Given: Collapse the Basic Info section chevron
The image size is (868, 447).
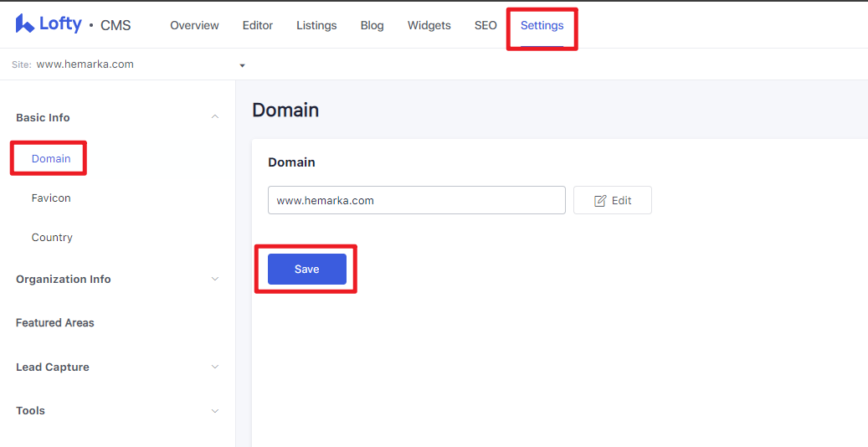Looking at the screenshot, I should [215, 117].
